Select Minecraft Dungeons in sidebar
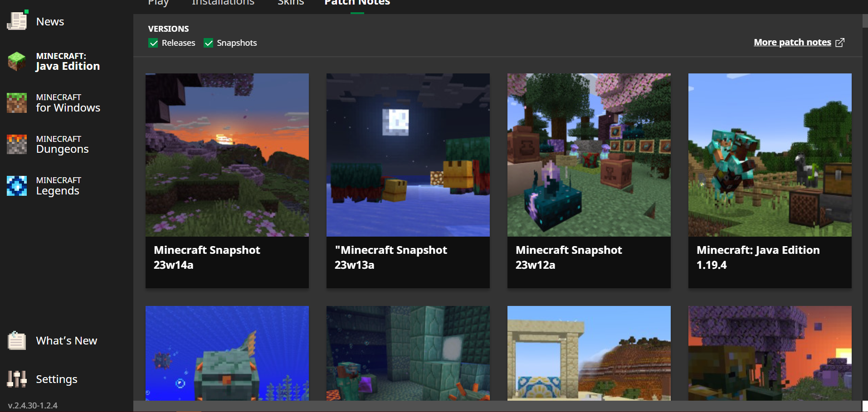Image resolution: width=868 pixels, height=412 pixels. (x=63, y=144)
